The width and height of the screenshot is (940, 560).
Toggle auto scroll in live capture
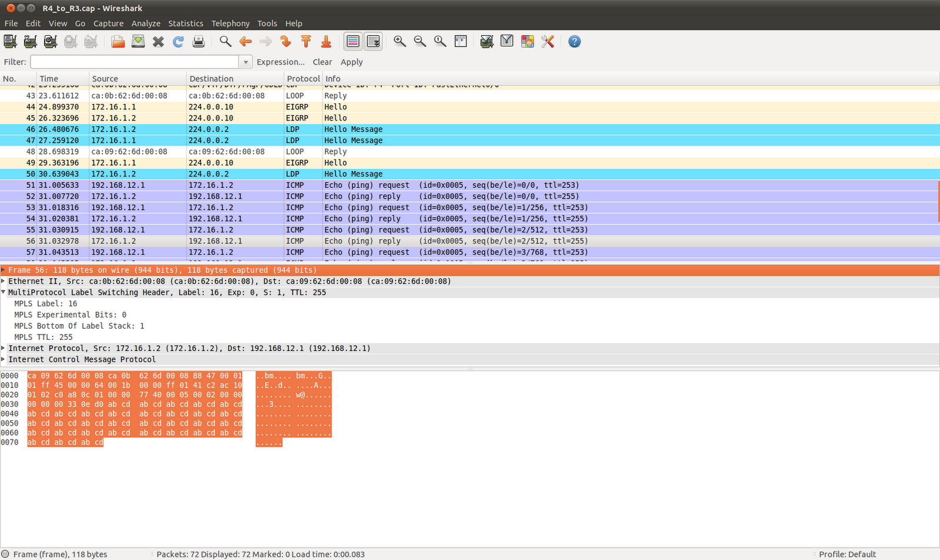373,41
